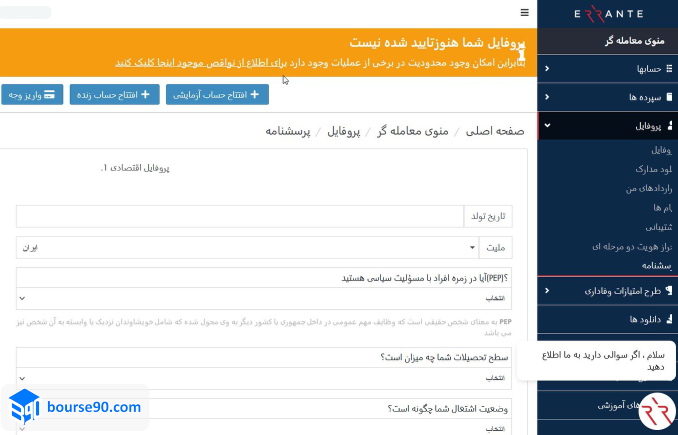Click the حسابها list icon
Screen dimensions: 678x435
(669, 69)
